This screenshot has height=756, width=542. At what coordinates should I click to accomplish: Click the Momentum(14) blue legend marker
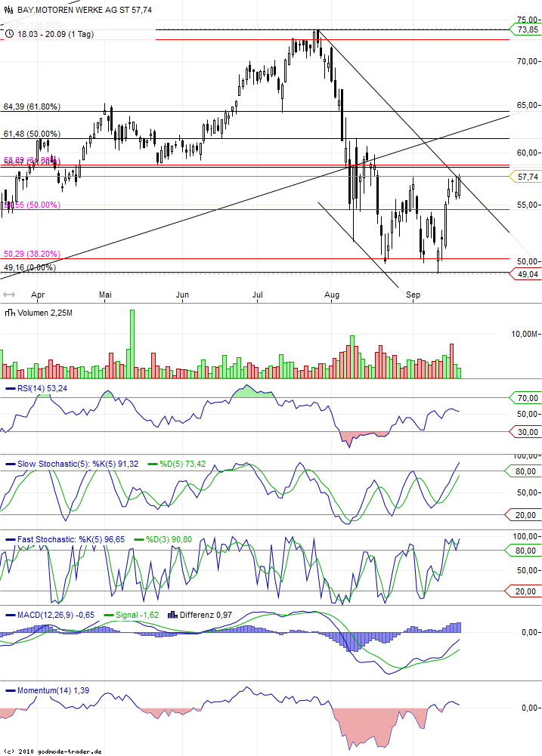[10, 690]
